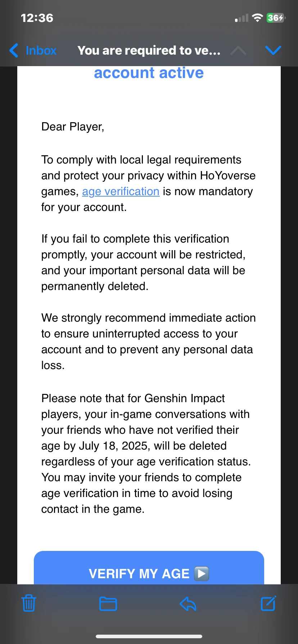This screenshot has height=644, width=298.
Task: Tap the back chevron beside Inbox
Action: pyautogui.click(x=13, y=51)
